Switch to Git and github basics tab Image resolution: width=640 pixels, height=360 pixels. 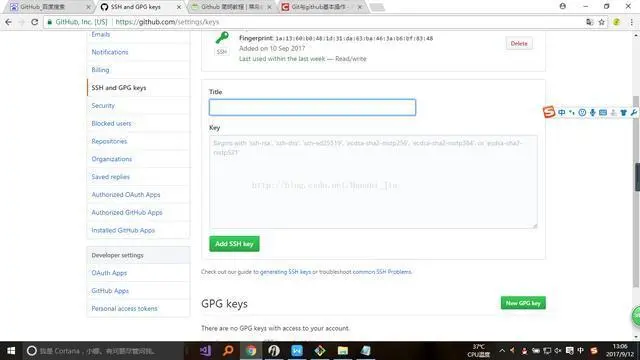[322, 7]
